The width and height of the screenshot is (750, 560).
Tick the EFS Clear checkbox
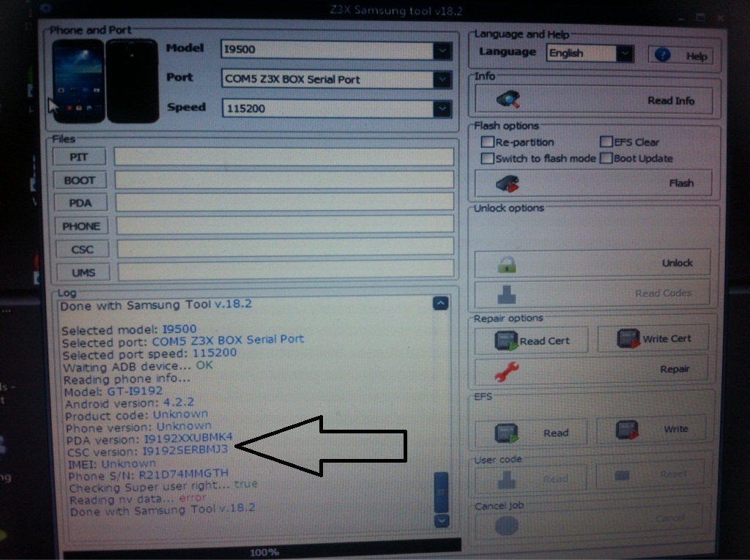[x=606, y=141]
